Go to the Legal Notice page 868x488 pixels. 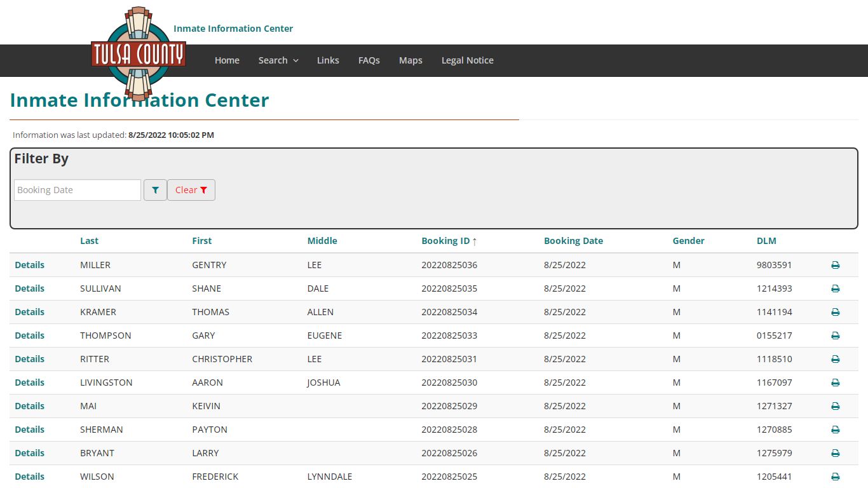468,60
